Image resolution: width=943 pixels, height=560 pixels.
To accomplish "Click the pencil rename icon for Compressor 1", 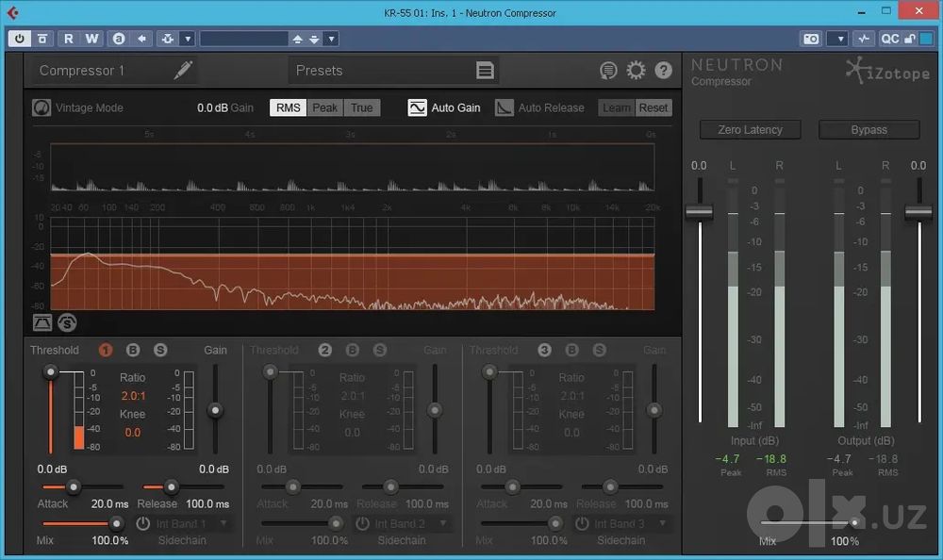I will [184, 70].
